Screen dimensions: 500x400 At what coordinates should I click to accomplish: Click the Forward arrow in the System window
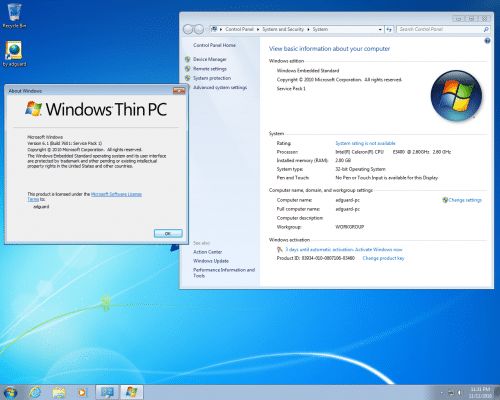[199, 29]
